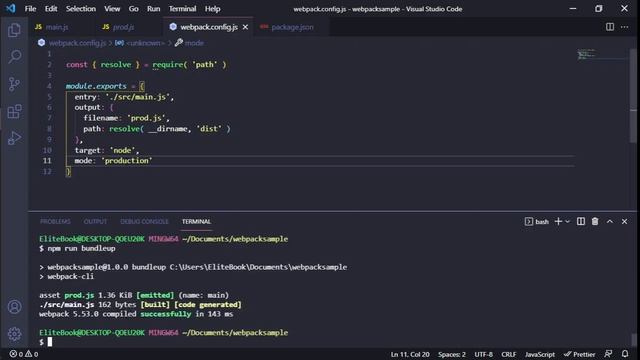
Task: Open the Accounts menu icon
Action: [14, 307]
